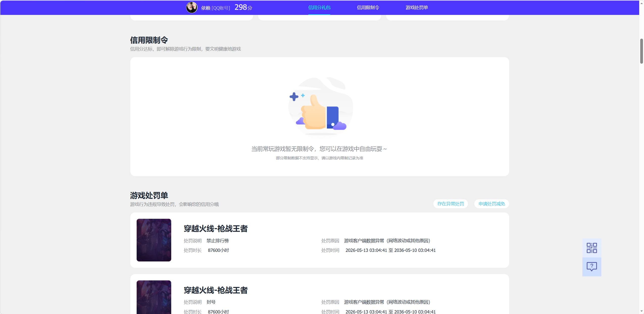Switch to 信用分礼包 tab

[319, 8]
